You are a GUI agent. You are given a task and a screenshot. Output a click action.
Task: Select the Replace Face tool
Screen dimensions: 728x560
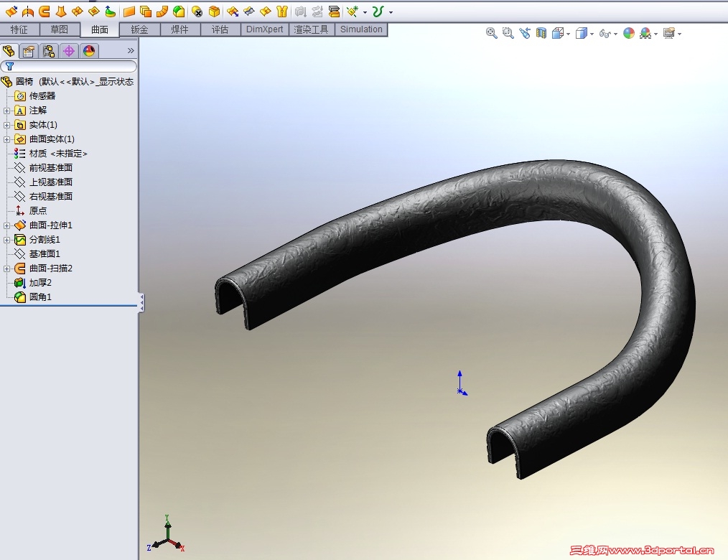coord(214,11)
